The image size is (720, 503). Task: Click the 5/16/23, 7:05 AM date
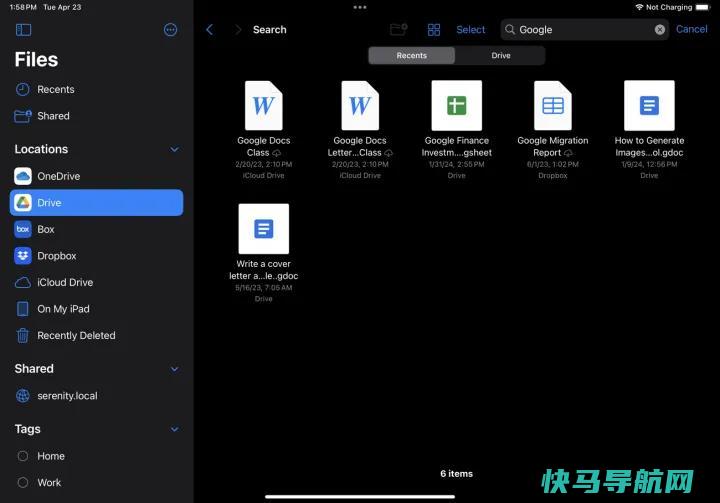[x=264, y=288]
